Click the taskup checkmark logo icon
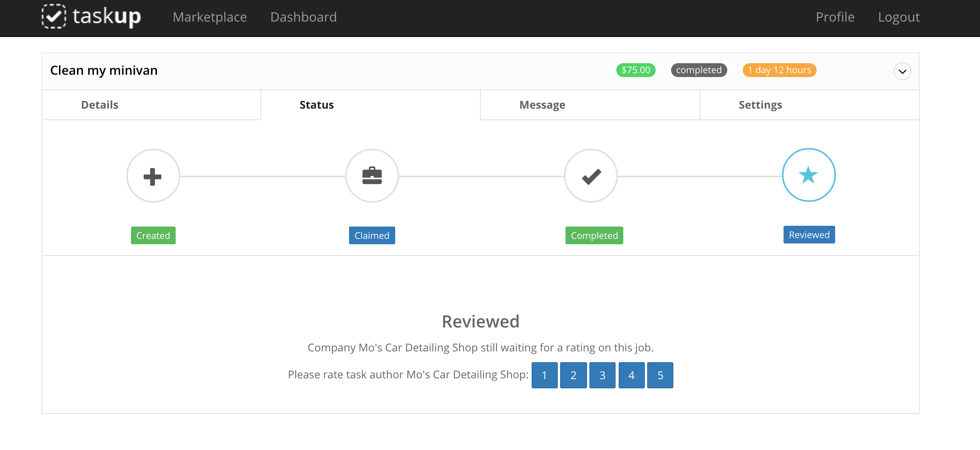The width and height of the screenshot is (980, 450). pyautogui.click(x=54, y=16)
